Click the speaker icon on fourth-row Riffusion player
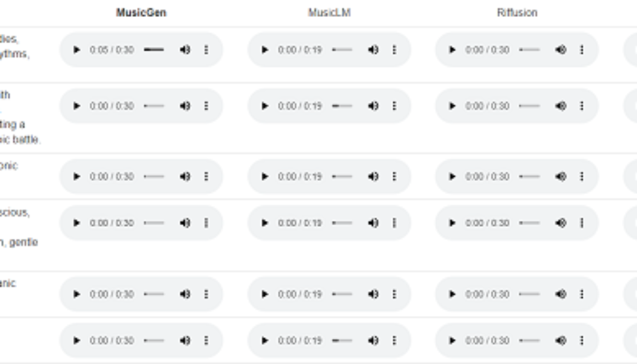 click(x=560, y=221)
